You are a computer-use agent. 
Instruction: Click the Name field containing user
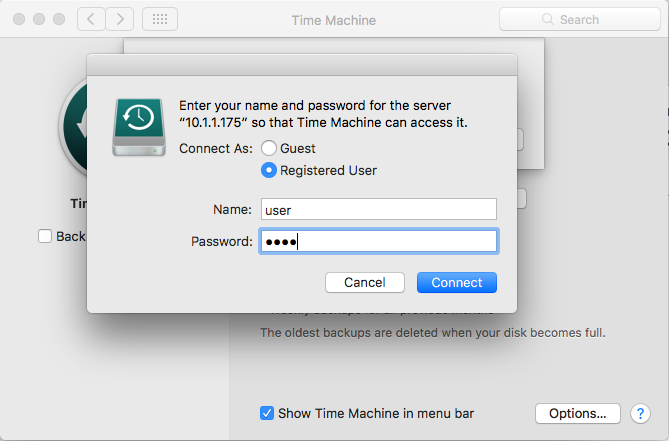coord(379,209)
